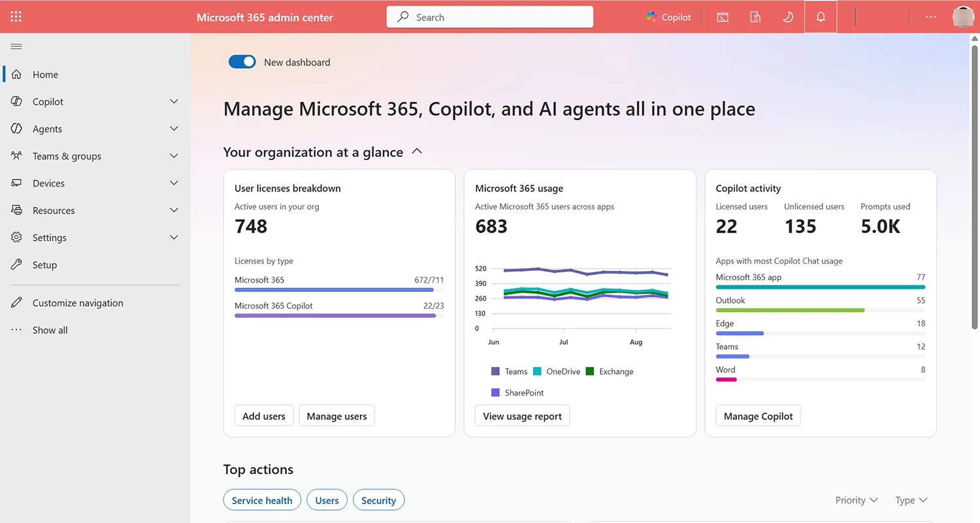Select the Users filter pill
The height and width of the screenshot is (523, 980).
coord(327,500)
